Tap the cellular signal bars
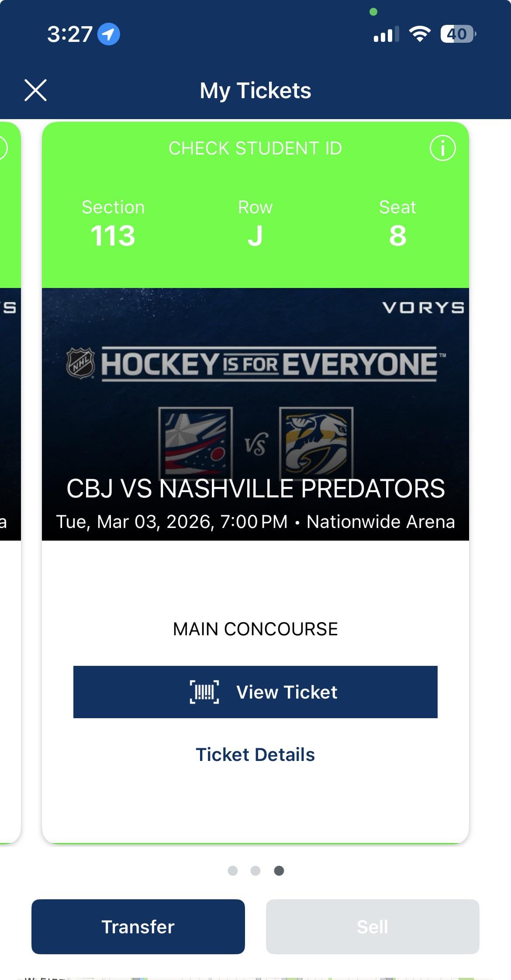Viewport: 511px width, 980px height. click(x=386, y=34)
